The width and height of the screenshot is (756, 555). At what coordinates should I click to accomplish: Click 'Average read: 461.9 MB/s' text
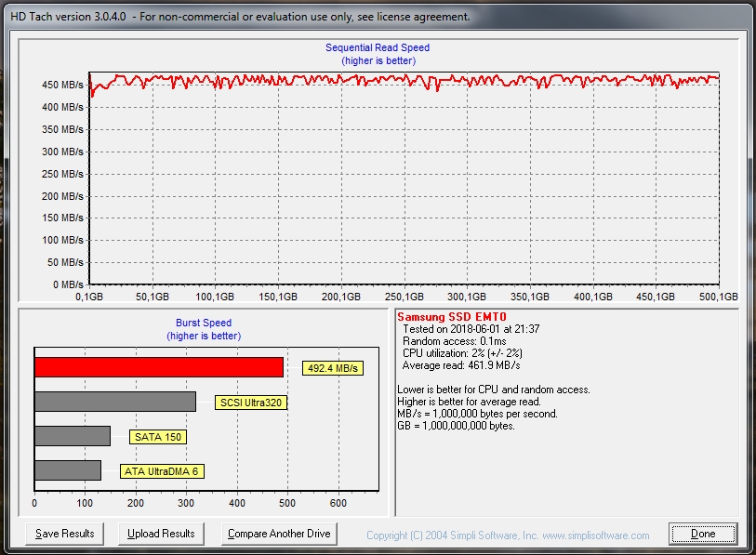click(461, 365)
